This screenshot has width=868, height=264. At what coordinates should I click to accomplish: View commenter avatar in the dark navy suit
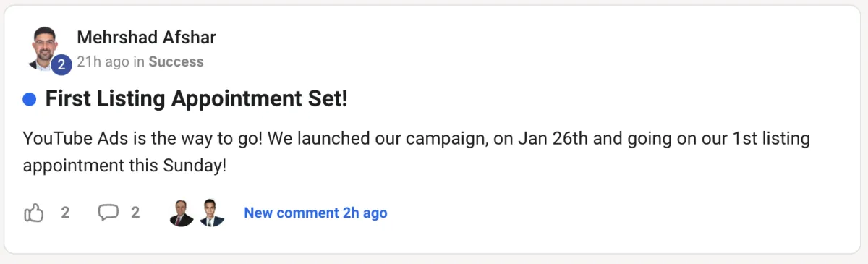point(212,213)
